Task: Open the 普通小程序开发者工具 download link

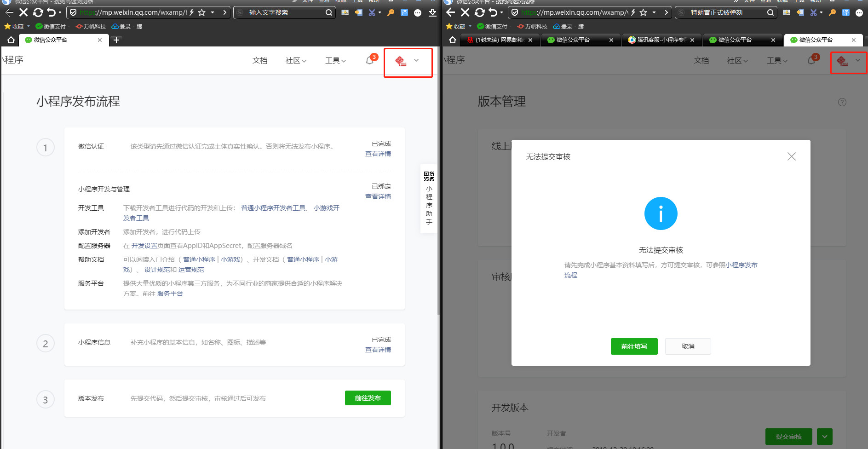Action: tap(273, 208)
